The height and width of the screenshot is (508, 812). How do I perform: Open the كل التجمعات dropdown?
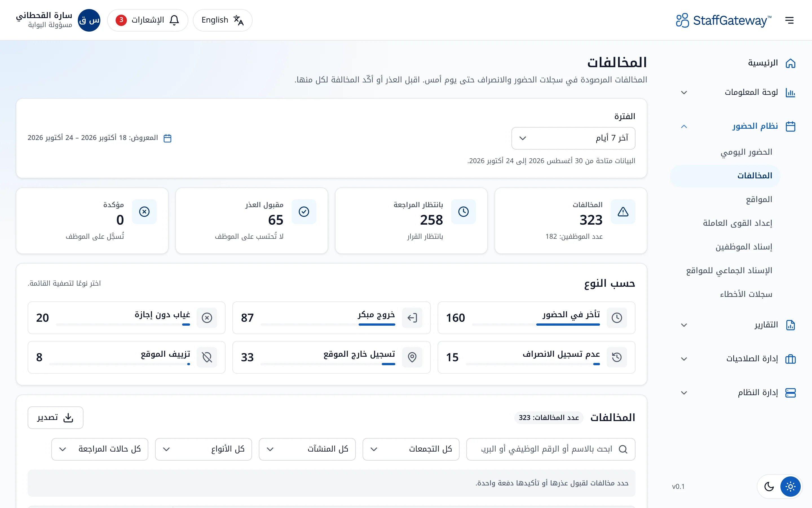pos(411,449)
